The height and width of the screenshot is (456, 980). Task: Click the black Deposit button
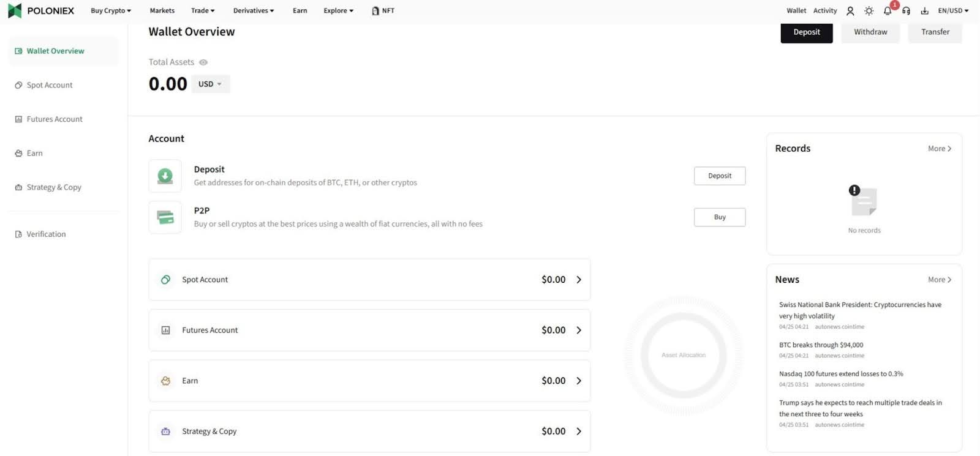tap(807, 32)
